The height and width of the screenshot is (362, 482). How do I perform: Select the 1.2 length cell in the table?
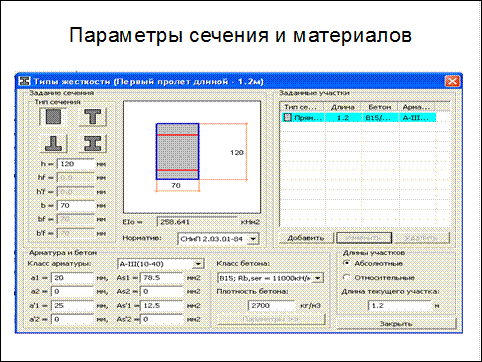click(x=343, y=117)
